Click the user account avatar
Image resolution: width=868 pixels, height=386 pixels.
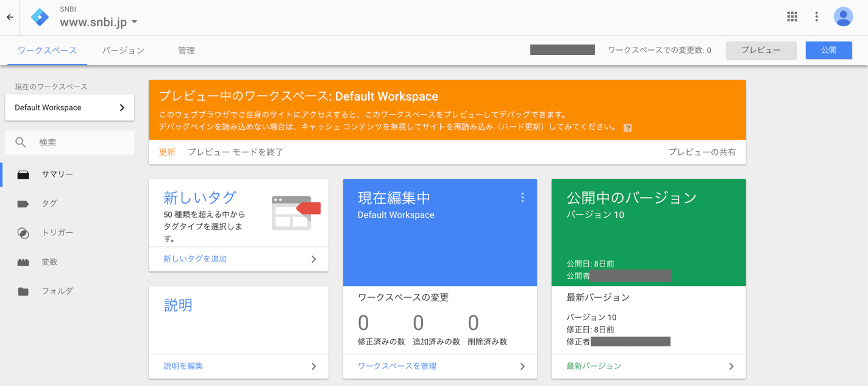pos(844,17)
